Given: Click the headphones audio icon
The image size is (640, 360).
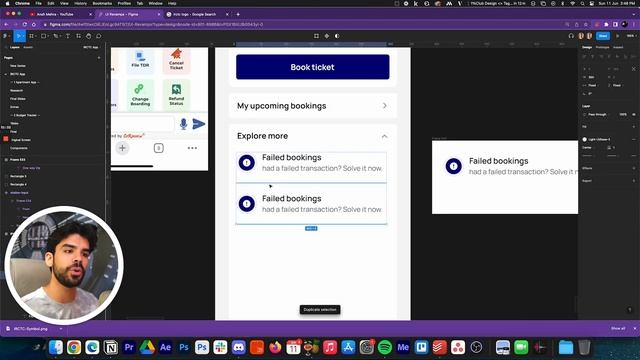Looking at the screenshot, I should pos(571,36).
